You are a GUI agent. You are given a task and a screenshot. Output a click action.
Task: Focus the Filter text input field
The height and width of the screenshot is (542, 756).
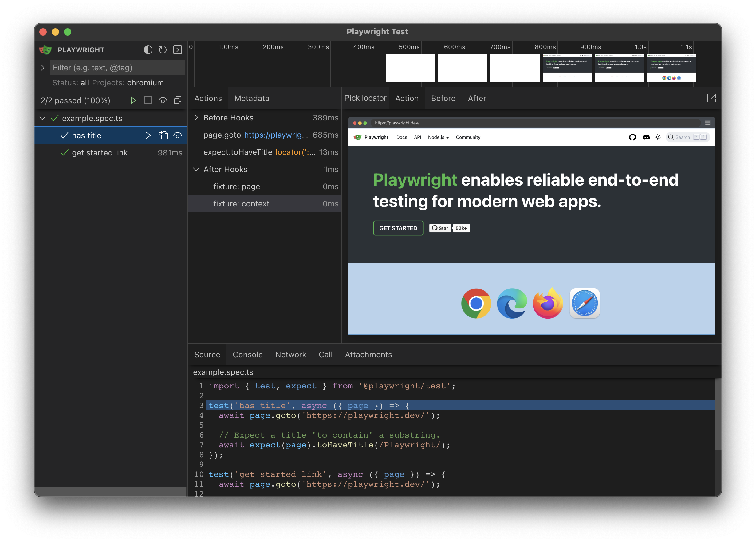[x=117, y=68]
